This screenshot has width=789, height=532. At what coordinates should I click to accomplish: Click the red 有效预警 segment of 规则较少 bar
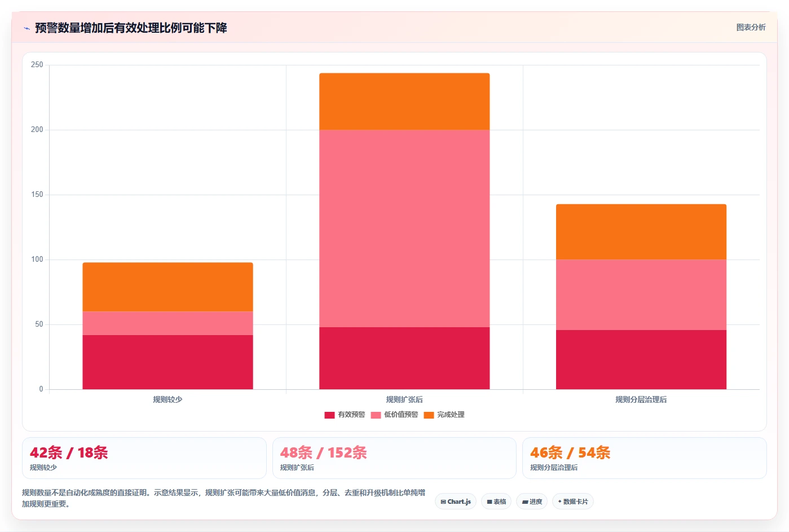point(168,362)
